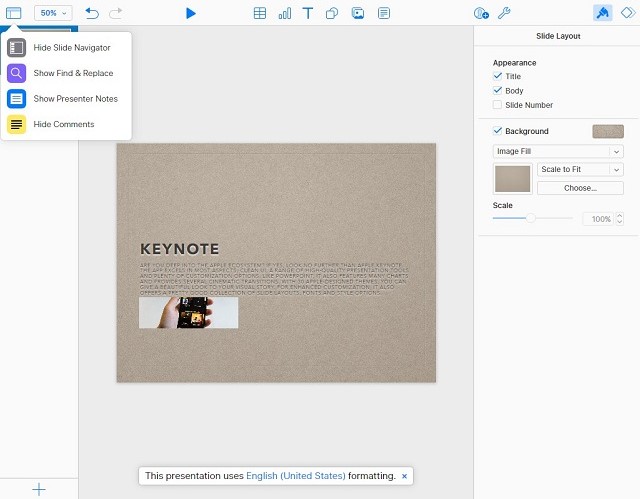Decrease scale with stepper down arrow

pyautogui.click(x=620, y=222)
